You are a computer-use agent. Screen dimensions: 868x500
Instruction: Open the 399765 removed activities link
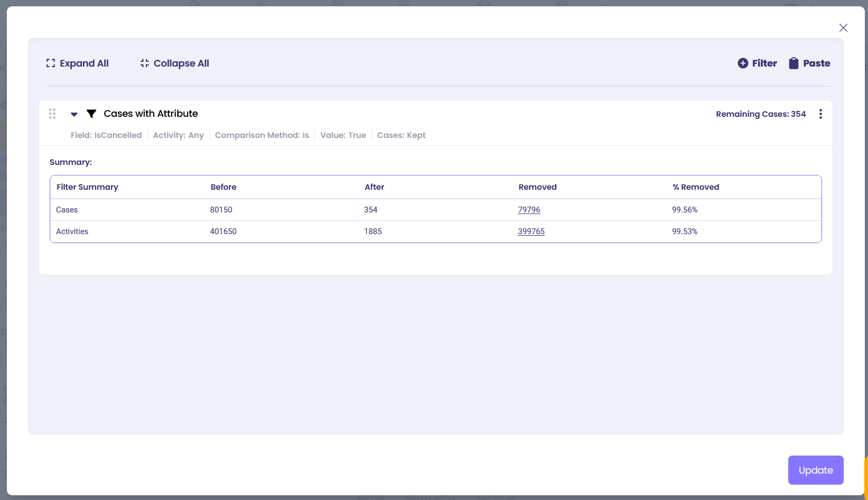[531, 232]
